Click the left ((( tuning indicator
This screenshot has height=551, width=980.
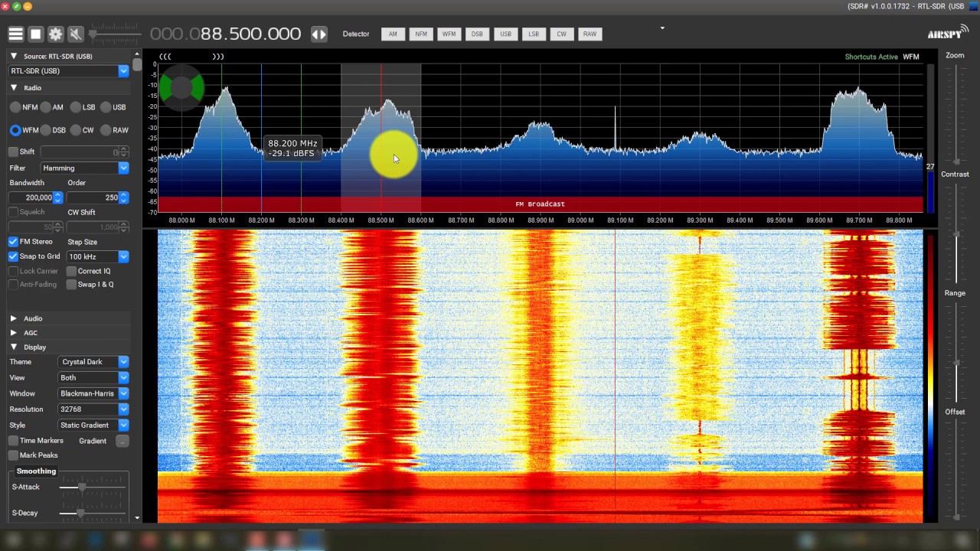click(165, 57)
